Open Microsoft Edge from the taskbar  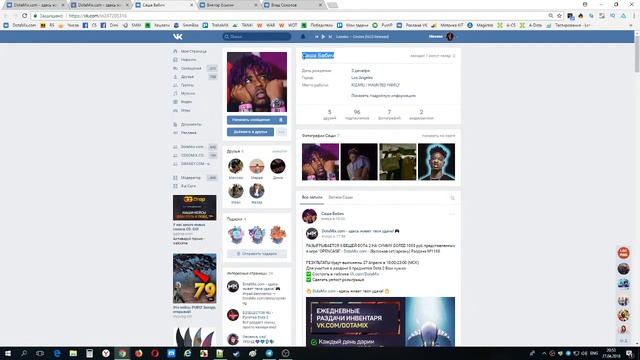[x=57, y=353]
